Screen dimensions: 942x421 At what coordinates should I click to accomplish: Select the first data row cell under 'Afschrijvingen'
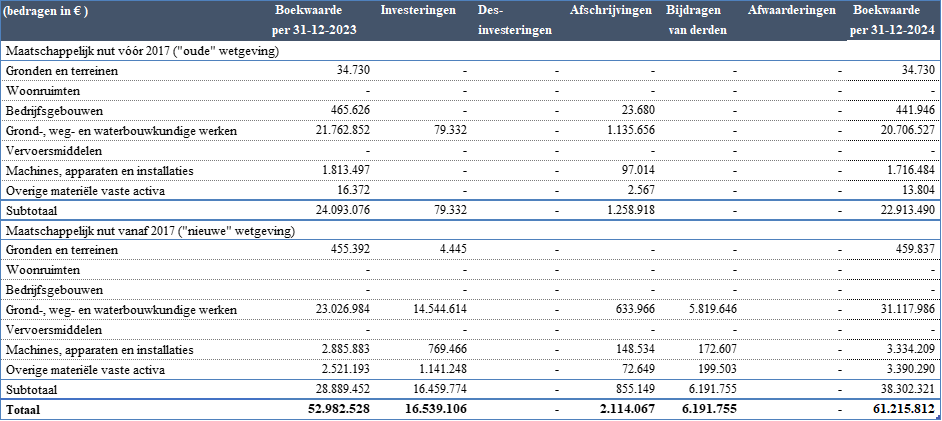(x=610, y=50)
